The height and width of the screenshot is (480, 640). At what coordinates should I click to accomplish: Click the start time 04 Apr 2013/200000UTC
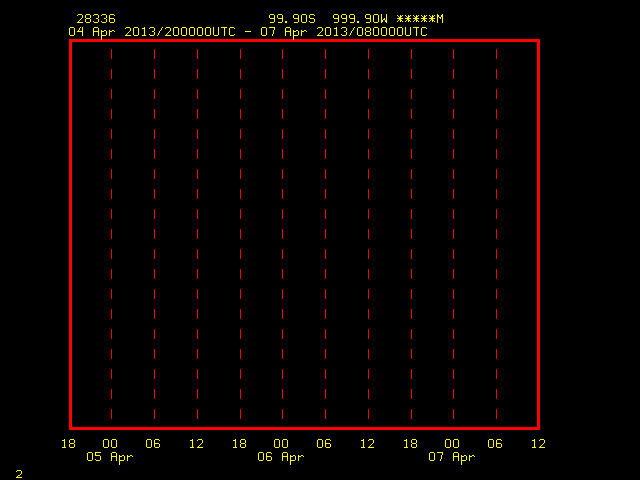tap(152, 32)
